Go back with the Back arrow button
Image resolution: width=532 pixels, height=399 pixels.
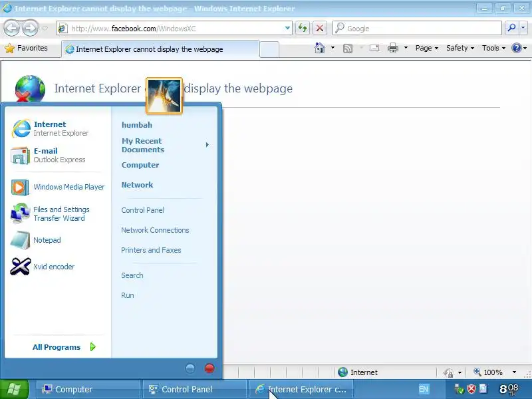tap(12, 28)
